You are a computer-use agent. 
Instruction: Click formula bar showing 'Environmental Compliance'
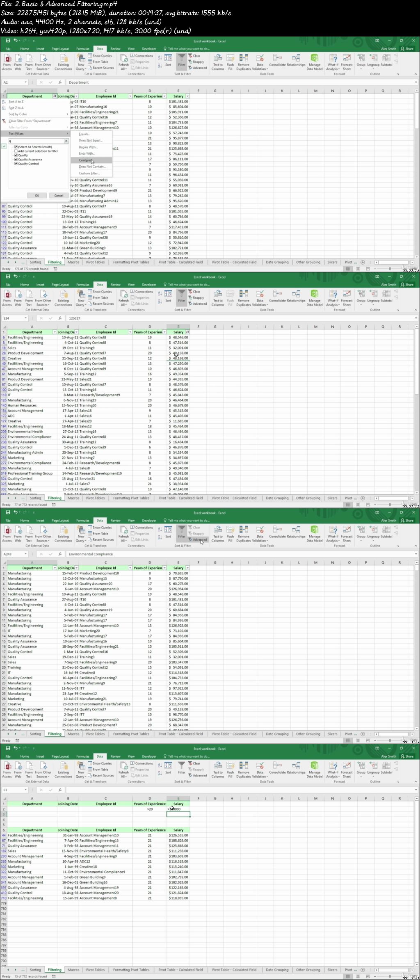click(242, 554)
